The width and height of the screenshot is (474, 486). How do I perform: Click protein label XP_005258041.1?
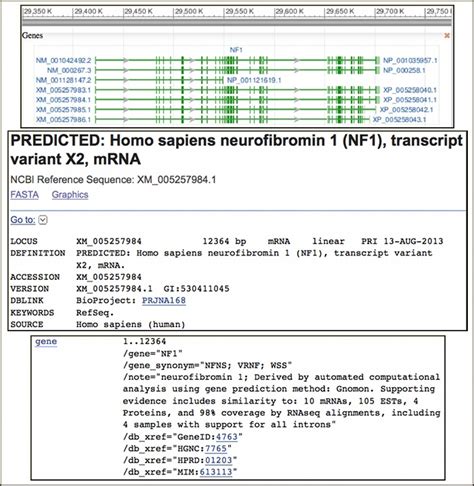[410, 100]
